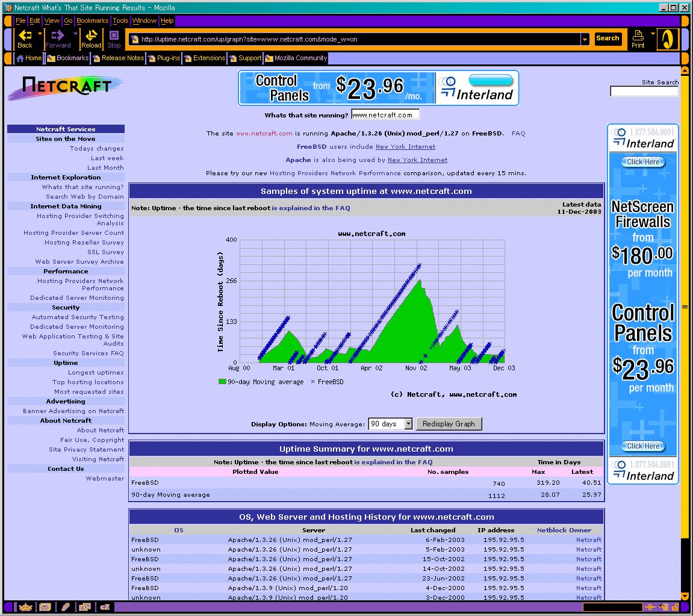This screenshot has width=693, height=616.
Task: Open the Print button dropdown arrow
Action: click(652, 34)
